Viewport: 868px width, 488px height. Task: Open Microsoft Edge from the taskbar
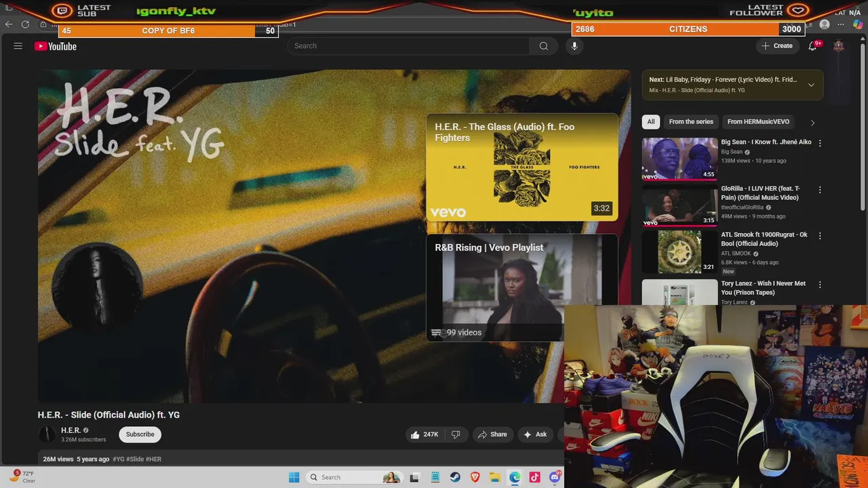(x=515, y=477)
